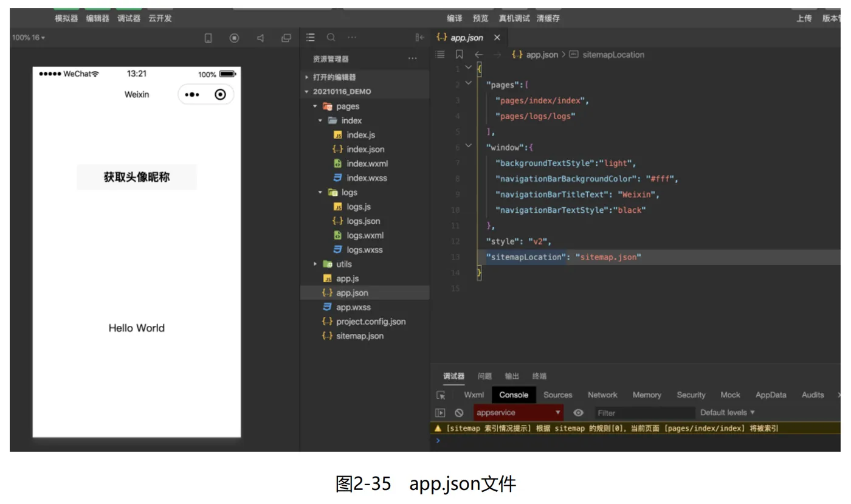Click the simulator record circle icon
The width and height of the screenshot is (851, 504).
pyautogui.click(x=234, y=38)
